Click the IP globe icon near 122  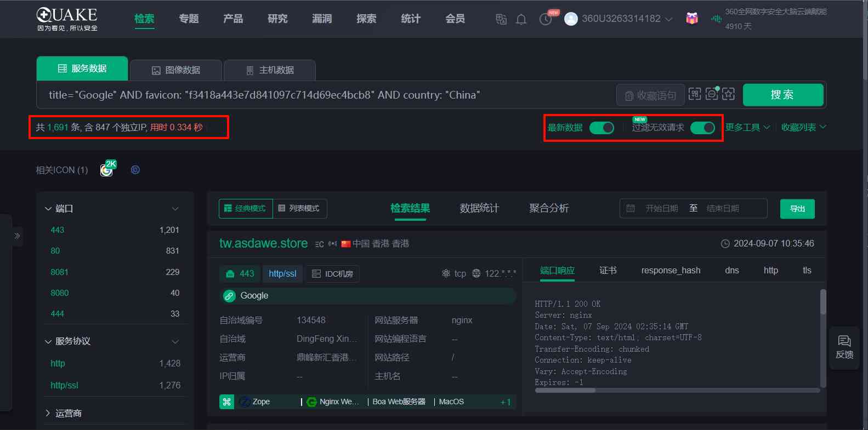coord(476,273)
